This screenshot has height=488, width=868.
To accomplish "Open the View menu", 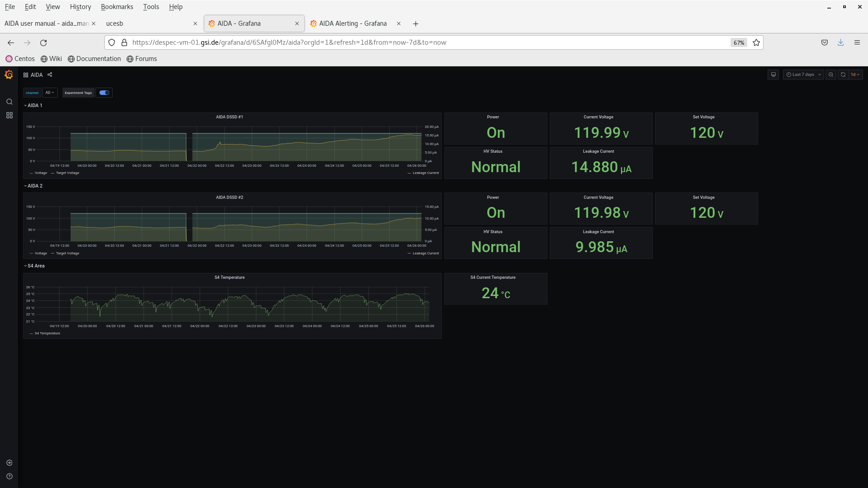I will click(x=52, y=7).
